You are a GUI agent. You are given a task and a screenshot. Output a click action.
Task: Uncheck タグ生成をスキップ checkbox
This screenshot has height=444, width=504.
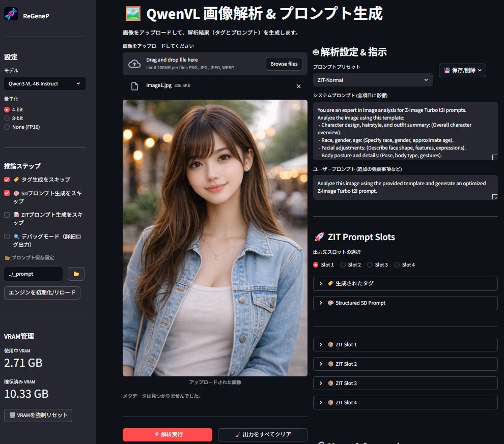tap(6, 179)
